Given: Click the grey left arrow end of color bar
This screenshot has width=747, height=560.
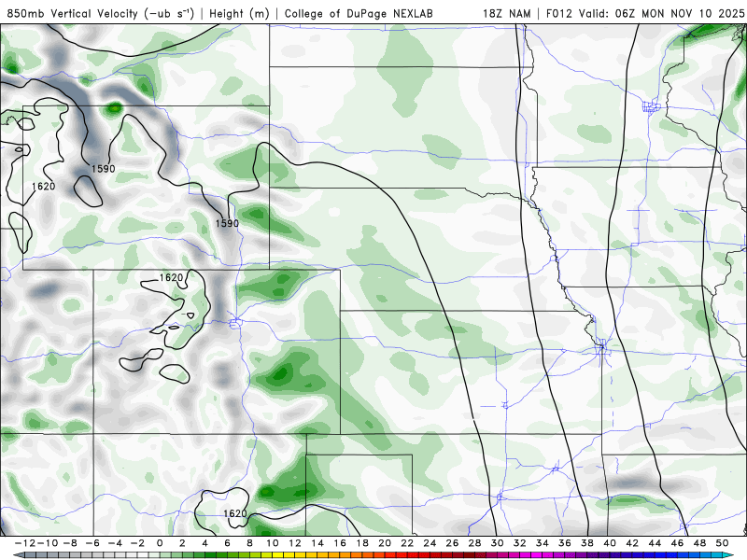Looking at the screenshot, I should [x=17, y=555].
